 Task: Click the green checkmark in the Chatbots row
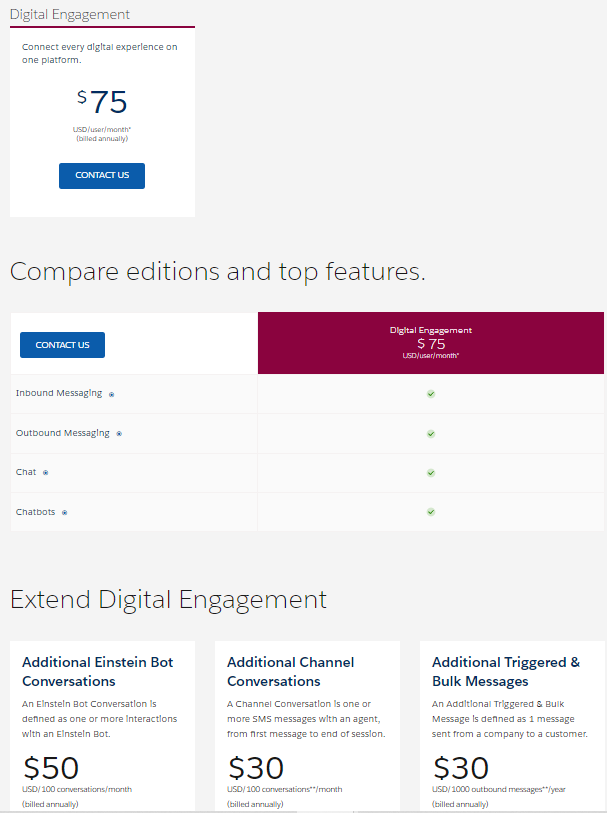[431, 512]
